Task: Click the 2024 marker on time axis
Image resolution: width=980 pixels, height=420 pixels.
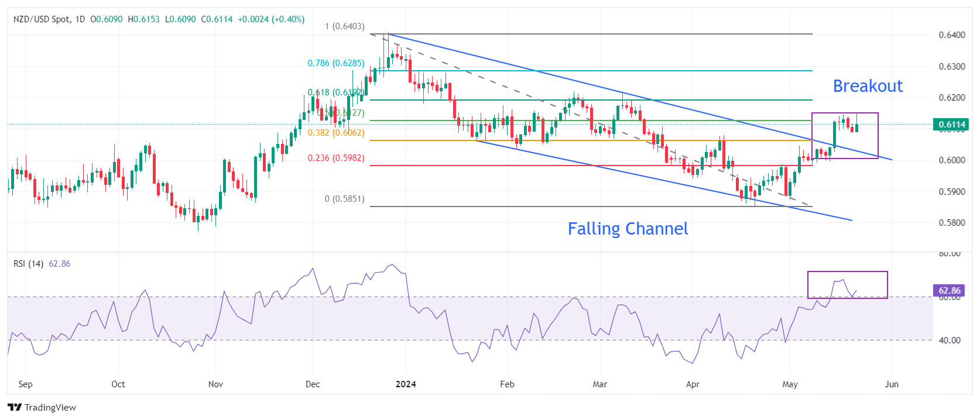Action: pyautogui.click(x=406, y=384)
